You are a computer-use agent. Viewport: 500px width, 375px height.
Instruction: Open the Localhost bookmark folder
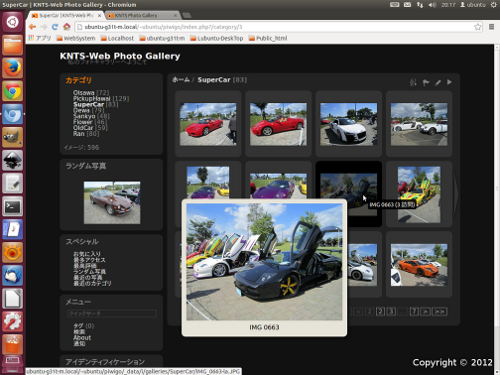[x=117, y=38]
